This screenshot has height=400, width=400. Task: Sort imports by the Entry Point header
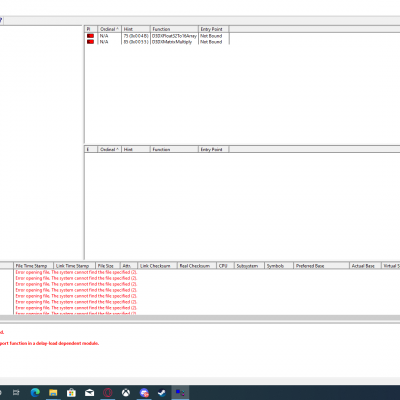(214, 29)
